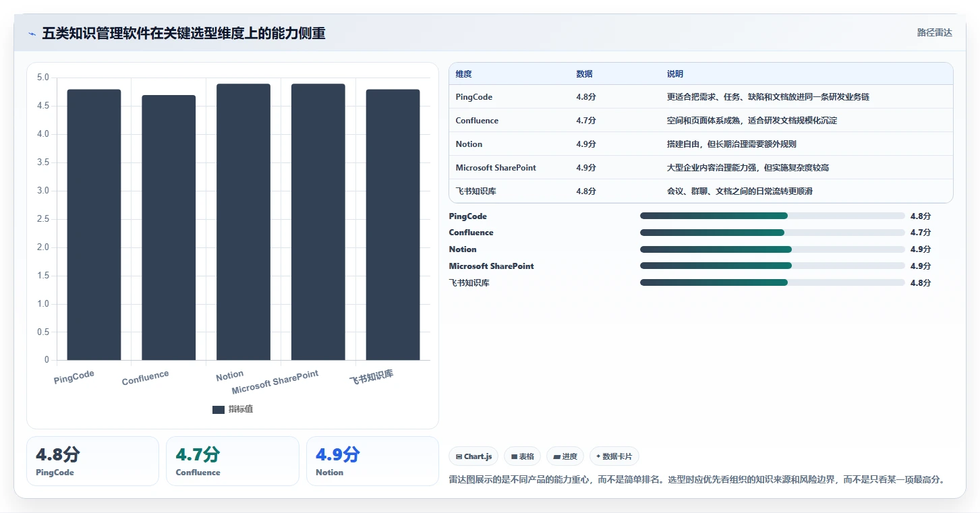Select the 表格 chip

pyautogui.click(x=523, y=456)
